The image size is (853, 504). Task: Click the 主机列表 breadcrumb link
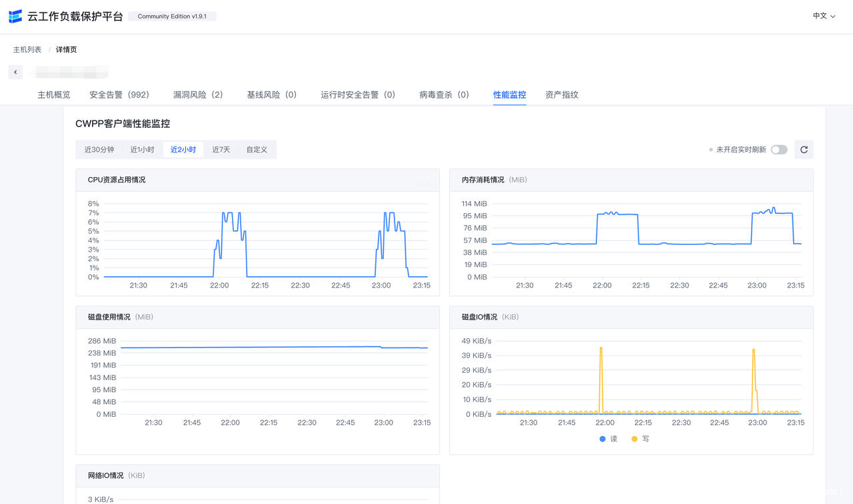pos(27,50)
